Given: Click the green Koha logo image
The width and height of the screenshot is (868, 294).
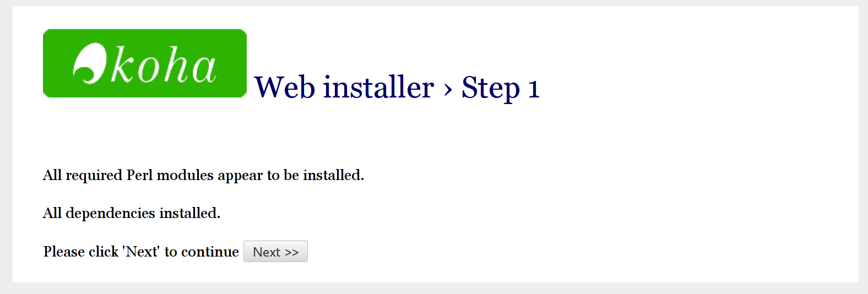Looking at the screenshot, I should click(144, 63).
